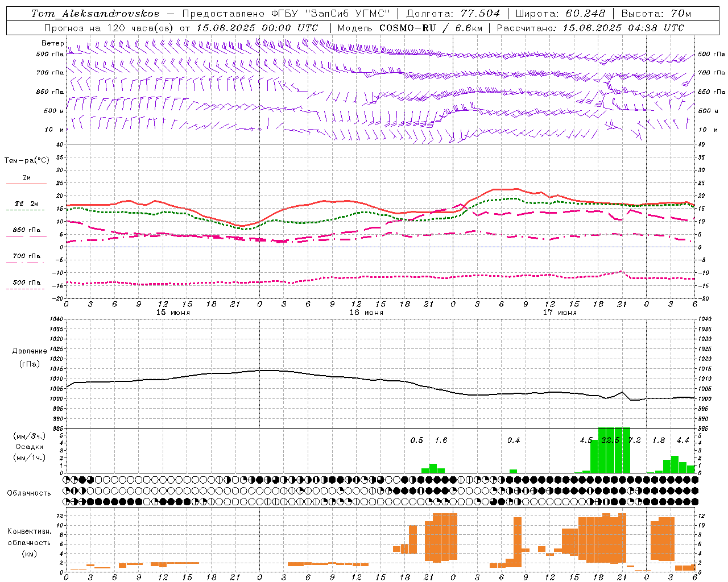Click the 0.5 precipitation total value

tap(417, 440)
